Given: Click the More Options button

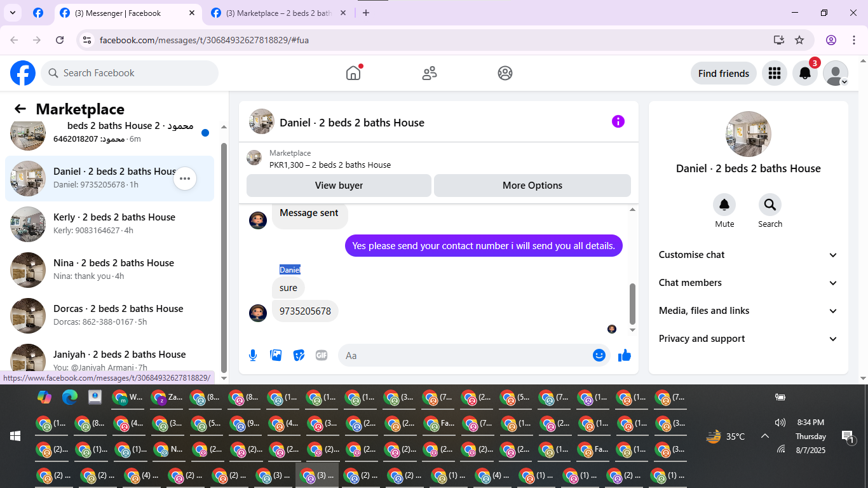Looking at the screenshot, I should click(x=532, y=186).
